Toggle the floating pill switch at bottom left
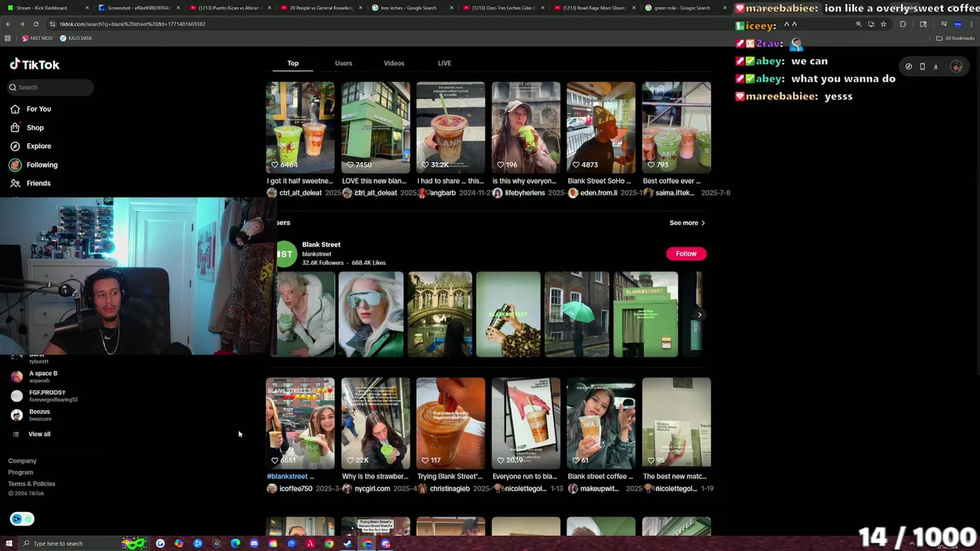Image resolution: width=980 pixels, height=551 pixels. (22, 519)
